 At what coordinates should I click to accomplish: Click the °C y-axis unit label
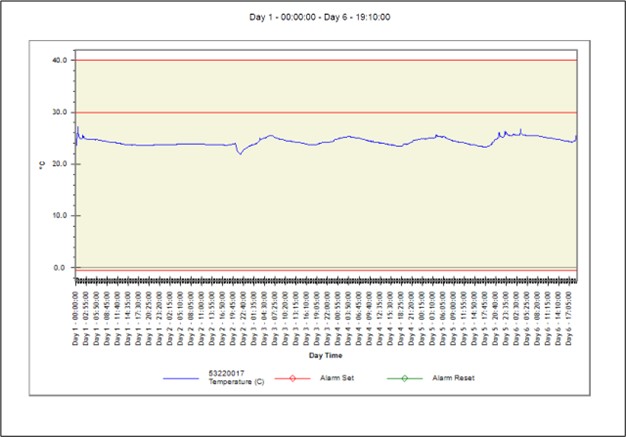(42, 163)
